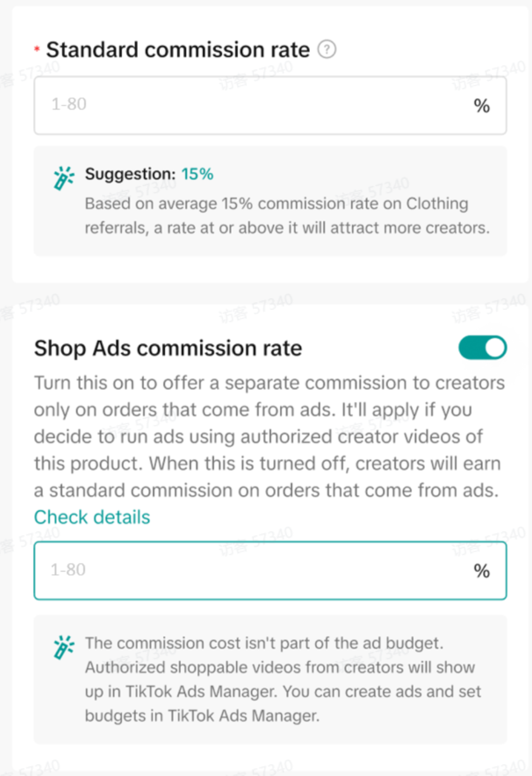Click the Clothing referrals suggestion description

pos(286,216)
